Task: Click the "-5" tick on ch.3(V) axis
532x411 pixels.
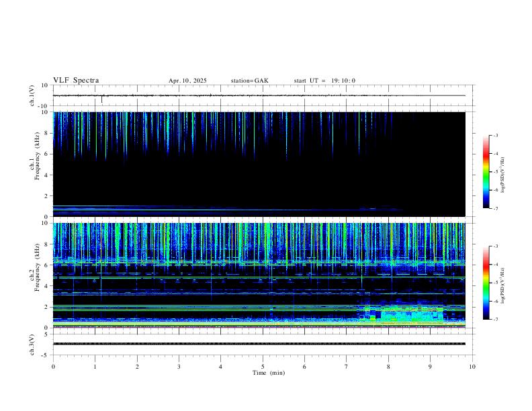Action: coord(46,355)
